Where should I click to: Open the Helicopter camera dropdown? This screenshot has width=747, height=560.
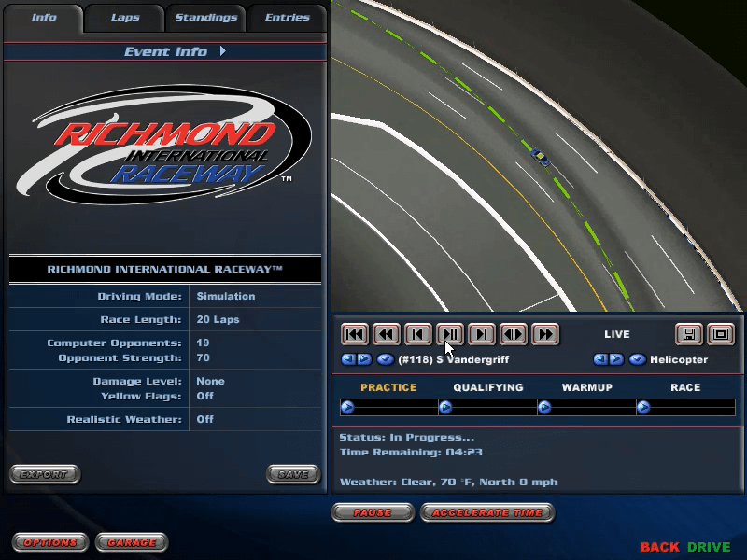[637, 359]
